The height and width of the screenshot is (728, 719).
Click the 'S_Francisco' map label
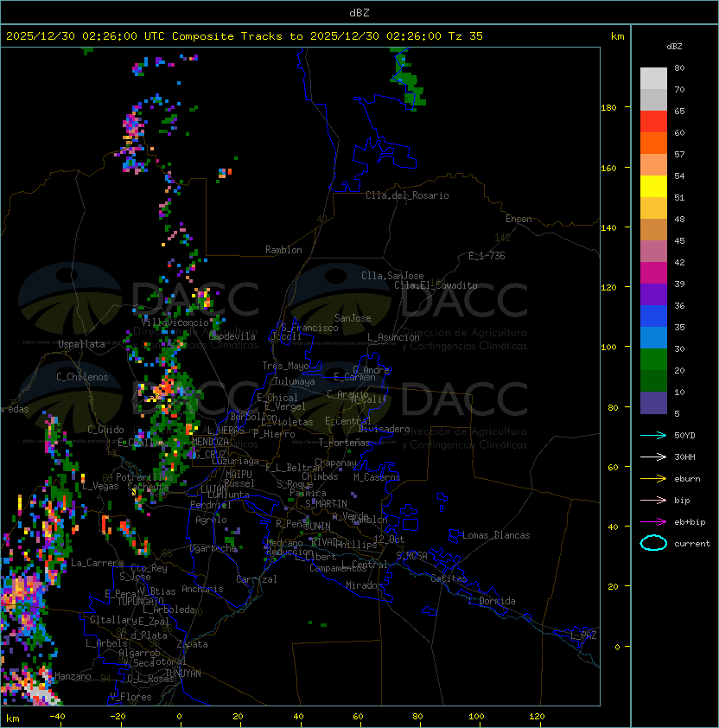[x=309, y=328]
